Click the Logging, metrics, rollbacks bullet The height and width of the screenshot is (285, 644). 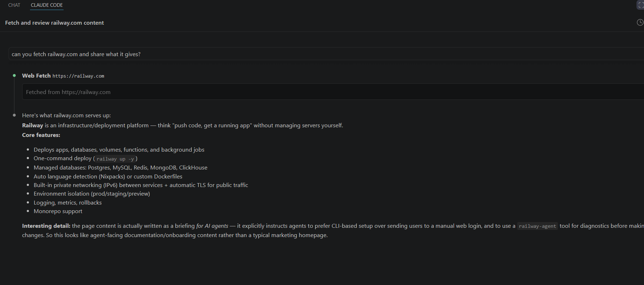[68, 203]
